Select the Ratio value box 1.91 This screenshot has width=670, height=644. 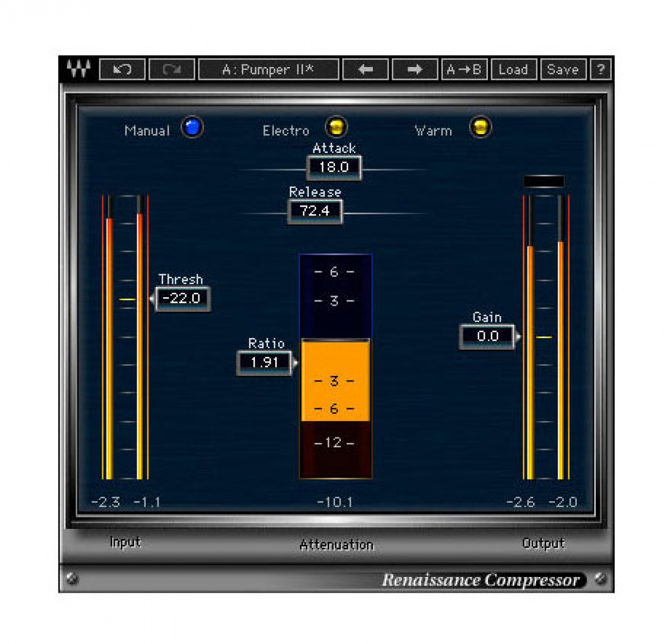click(x=265, y=362)
